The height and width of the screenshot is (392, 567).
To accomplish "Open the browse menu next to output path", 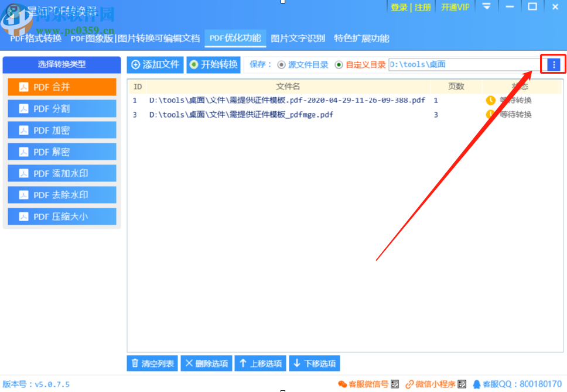I will 553,65.
